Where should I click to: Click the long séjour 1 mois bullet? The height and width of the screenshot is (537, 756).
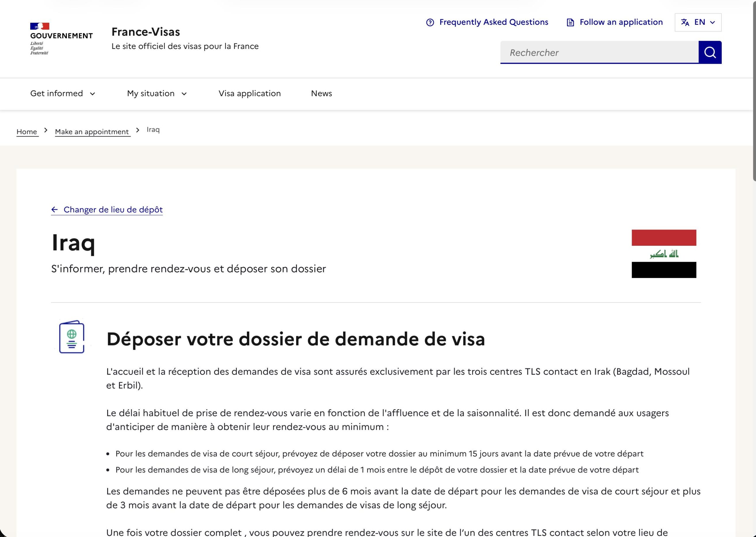point(377,470)
